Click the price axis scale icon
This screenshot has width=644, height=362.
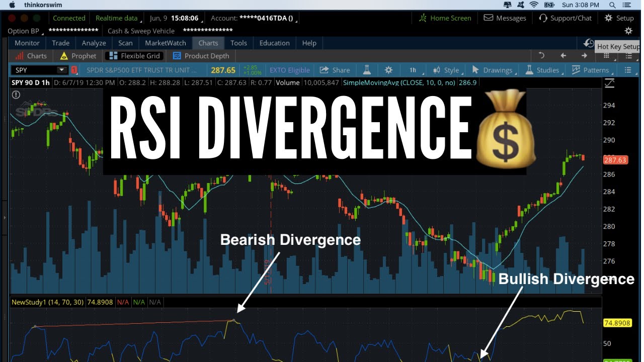[609, 83]
